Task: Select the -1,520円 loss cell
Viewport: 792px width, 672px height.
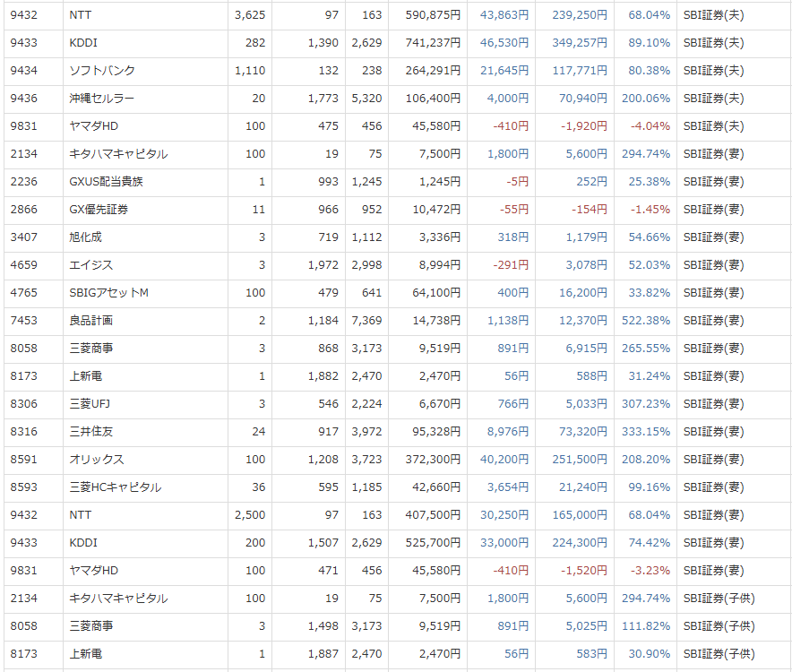Action: tap(584, 571)
